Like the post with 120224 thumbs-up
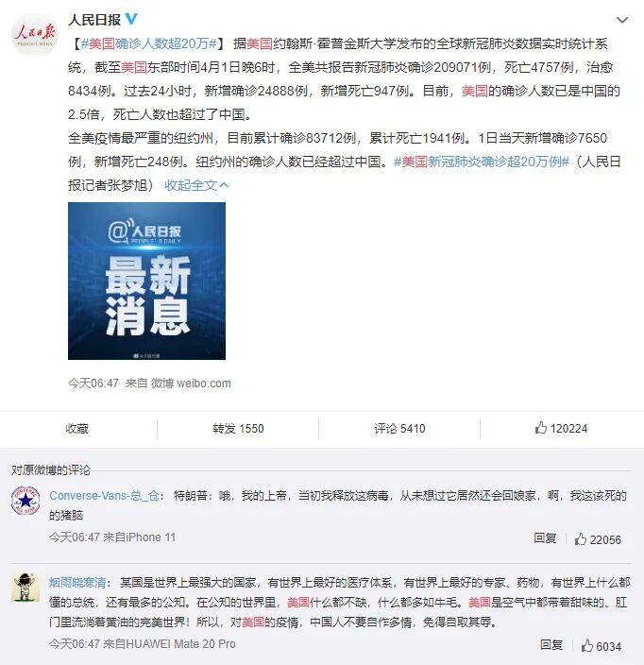The width and height of the screenshot is (644, 665). (x=561, y=428)
